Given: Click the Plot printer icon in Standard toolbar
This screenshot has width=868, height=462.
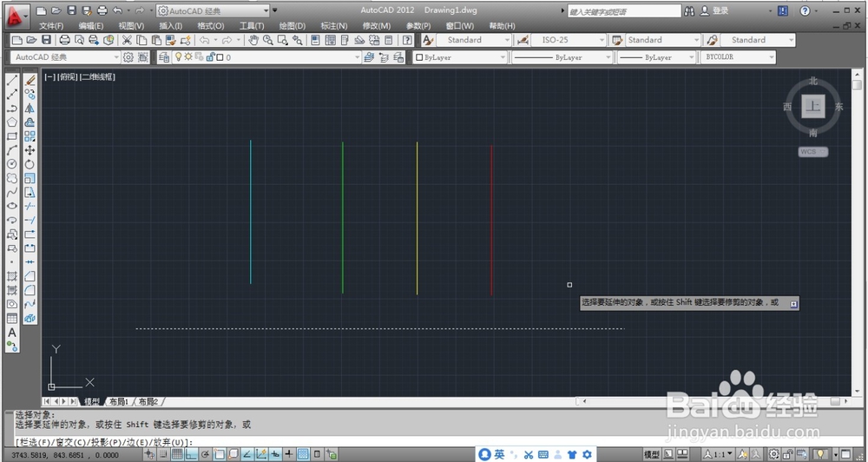Looking at the screenshot, I should point(65,40).
